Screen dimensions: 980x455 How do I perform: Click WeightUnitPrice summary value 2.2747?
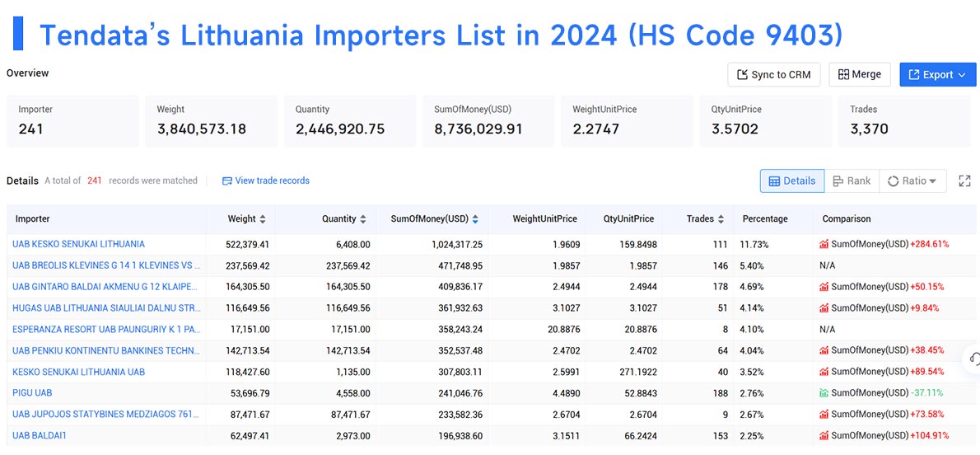(596, 129)
